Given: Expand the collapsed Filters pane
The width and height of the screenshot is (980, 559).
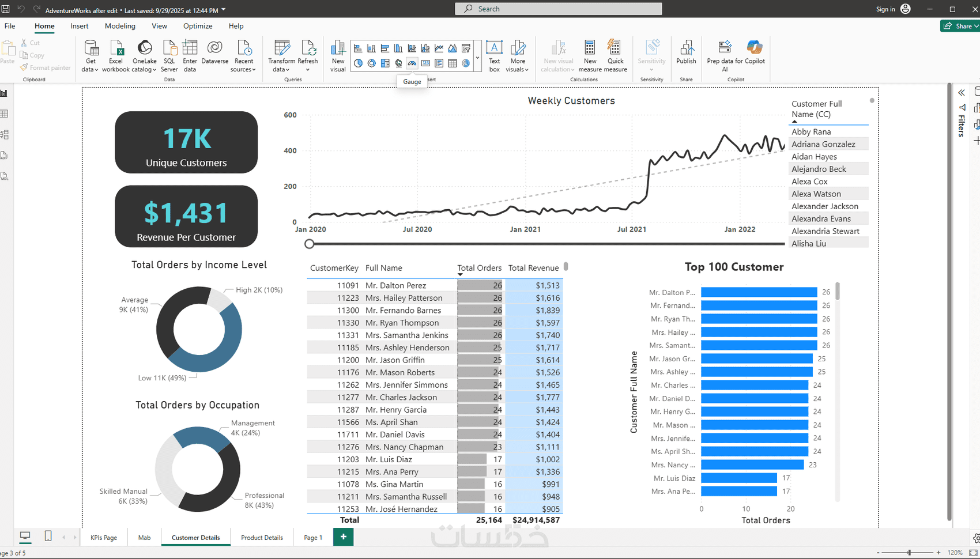Looking at the screenshot, I should point(962,92).
